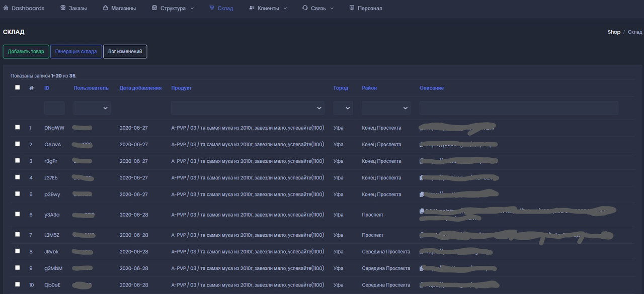Screen dimensions: 644x294
Task: Check the row L2M5Z checkbox
Action: coord(18,234)
